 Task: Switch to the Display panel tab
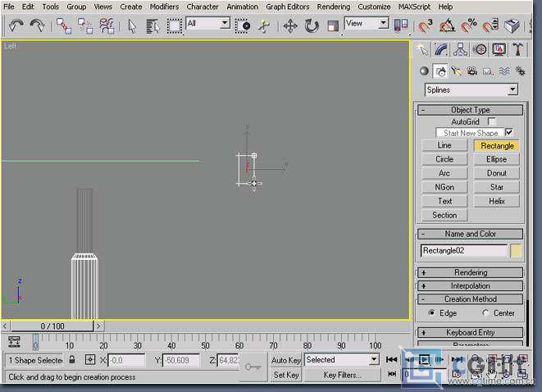pyautogui.click(x=499, y=50)
